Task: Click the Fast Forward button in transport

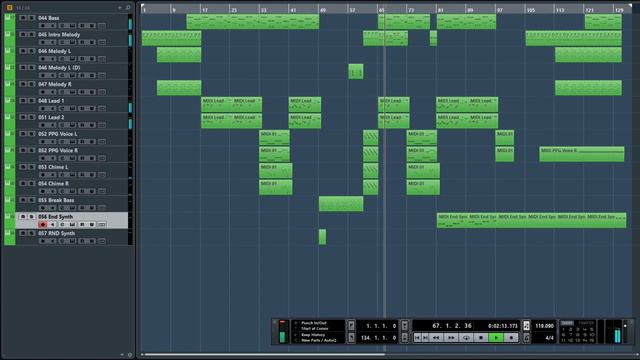Action: [x=451, y=338]
